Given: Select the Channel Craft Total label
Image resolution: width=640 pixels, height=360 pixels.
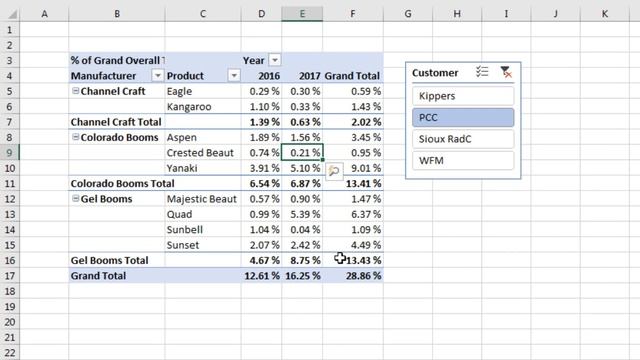Looking at the screenshot, I should 117,122.
